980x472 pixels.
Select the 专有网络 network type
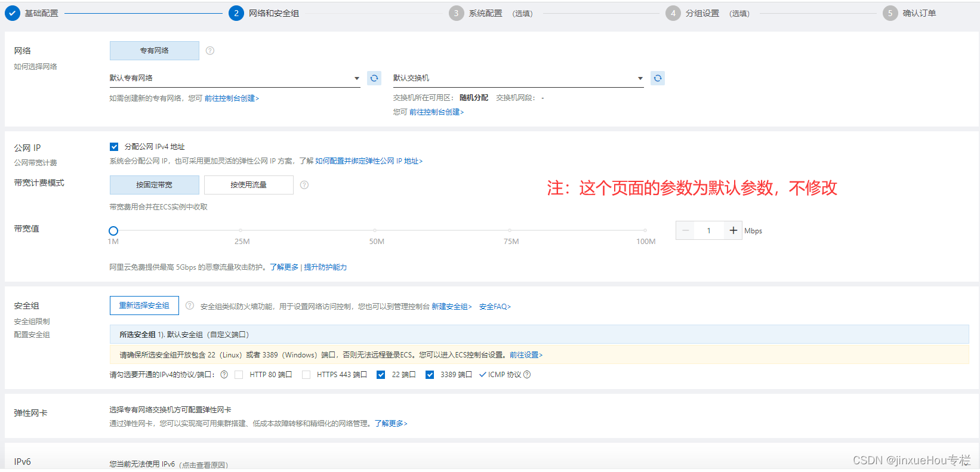click(155, 51)
